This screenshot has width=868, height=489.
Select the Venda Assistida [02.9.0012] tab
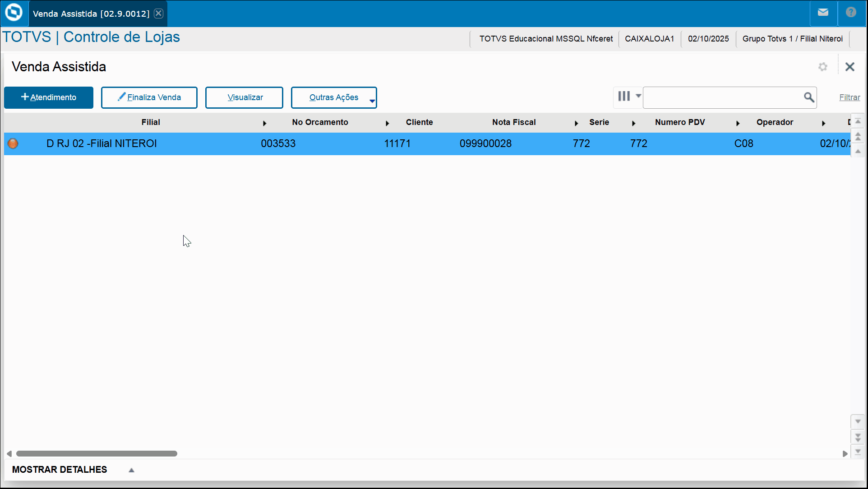pyautogui.click(x=91, y=14)
